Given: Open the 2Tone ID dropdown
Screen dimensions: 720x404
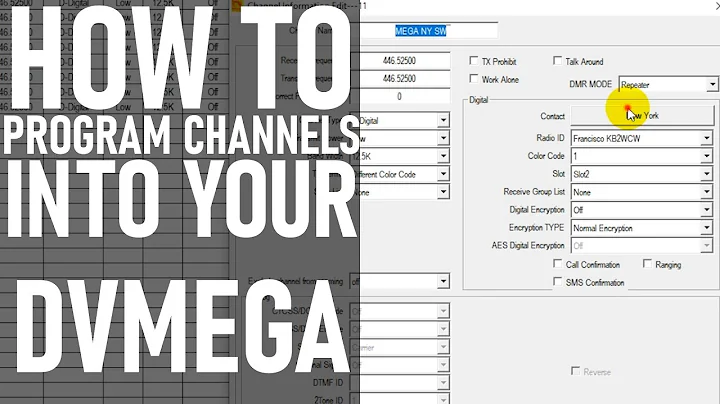Looking at the screenshot, I should pos(399,399).
